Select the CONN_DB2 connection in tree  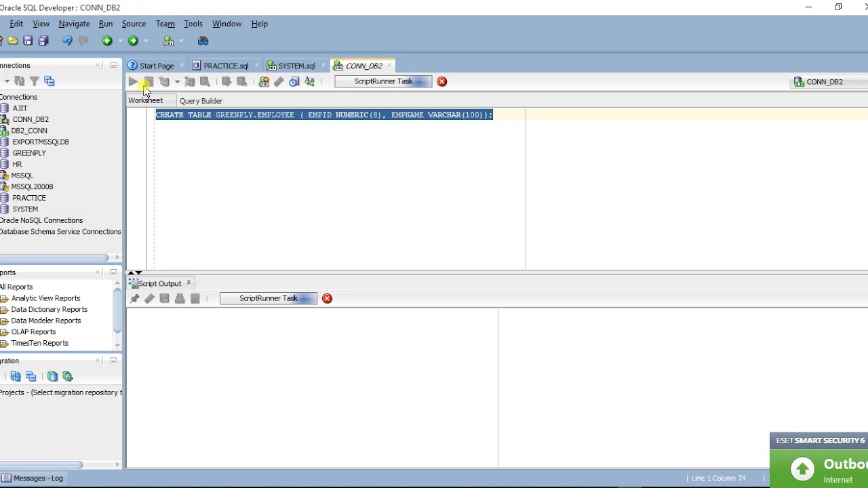(30, 119)
